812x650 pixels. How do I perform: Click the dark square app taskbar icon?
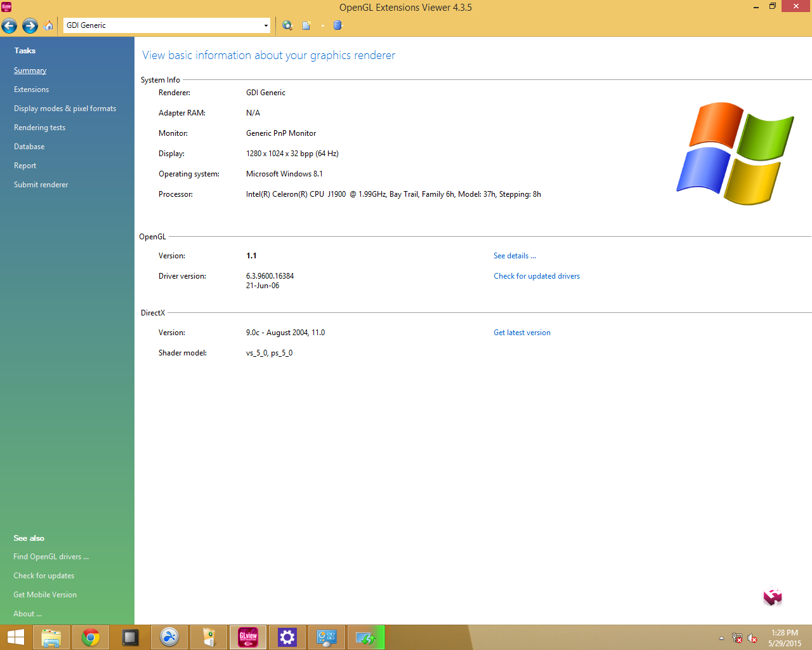(x=130, y=637)
